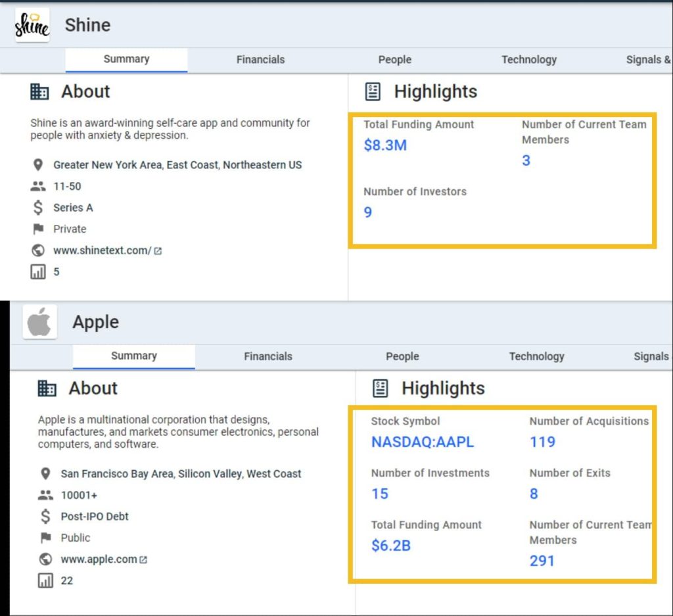The width and height of the screenshot is (673, 616).
Task: Click Shine's number of investors value 9
Action: (368, 212)
